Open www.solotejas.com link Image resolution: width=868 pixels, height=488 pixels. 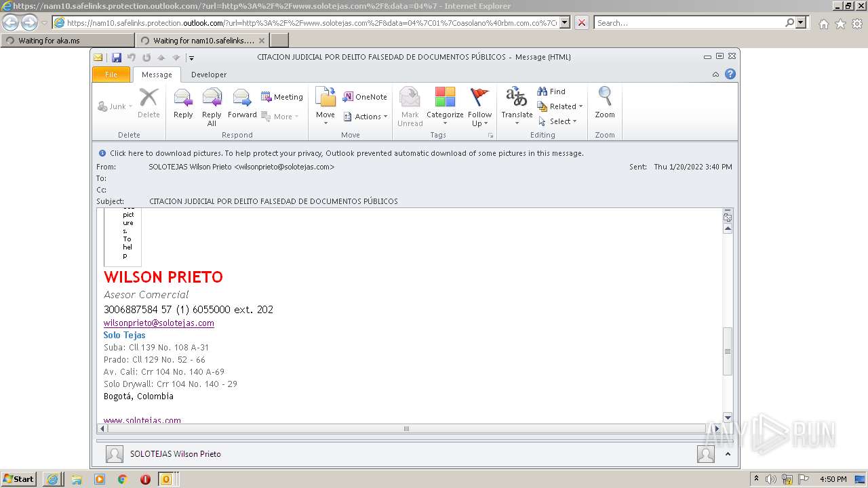(142, 420)
